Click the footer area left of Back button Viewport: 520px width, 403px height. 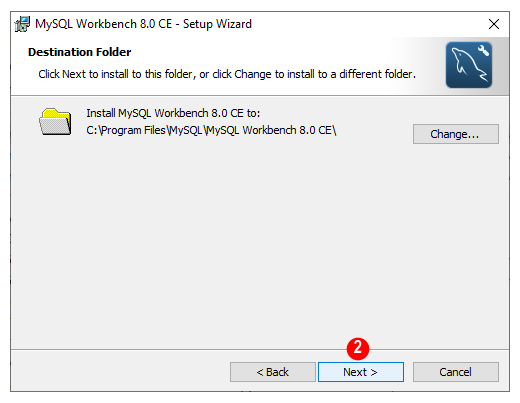pyautogui.click(x=120, y=371)
